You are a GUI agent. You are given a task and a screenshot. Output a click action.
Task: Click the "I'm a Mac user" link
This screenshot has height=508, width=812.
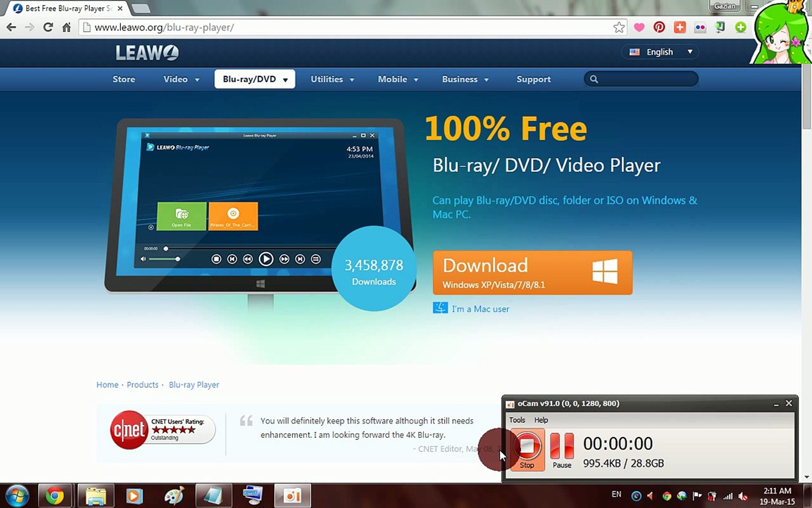click(480, 309)
